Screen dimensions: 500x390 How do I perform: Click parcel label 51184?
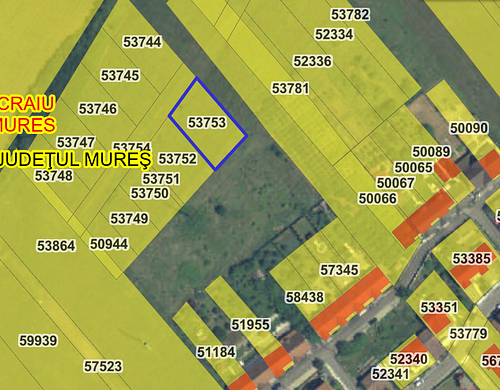click(216, 352)
